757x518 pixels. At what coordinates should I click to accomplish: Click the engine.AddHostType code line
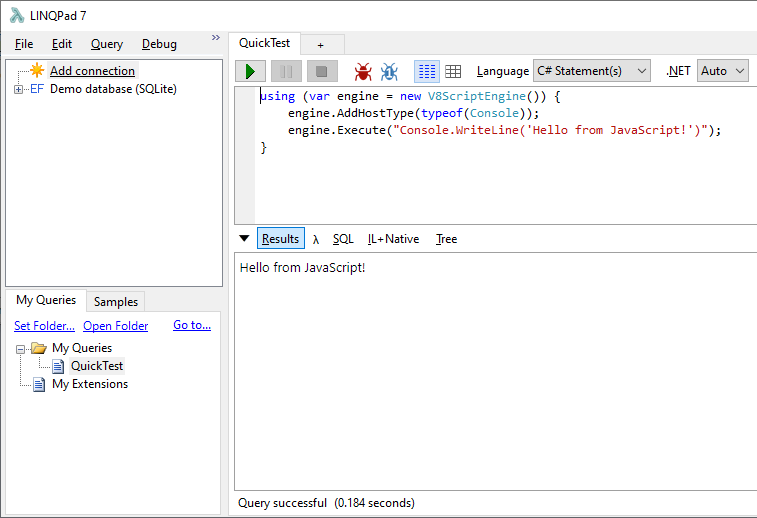tap(414, 113)
